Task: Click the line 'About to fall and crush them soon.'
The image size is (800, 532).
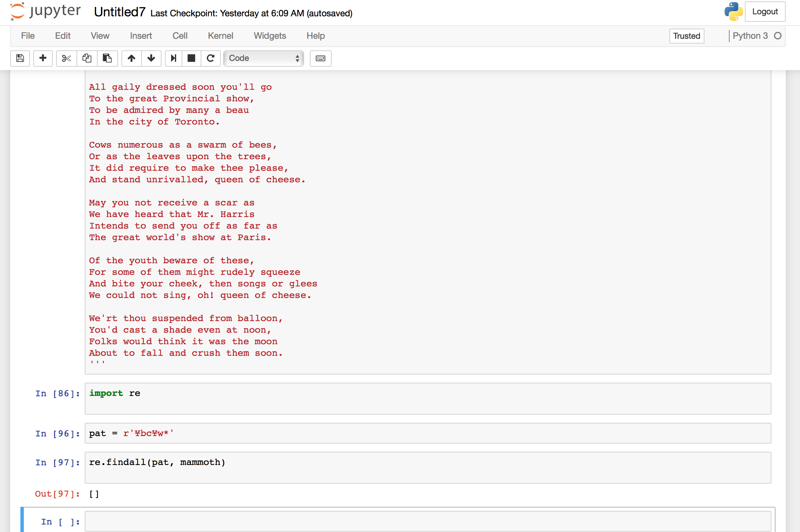Action: 186,353
